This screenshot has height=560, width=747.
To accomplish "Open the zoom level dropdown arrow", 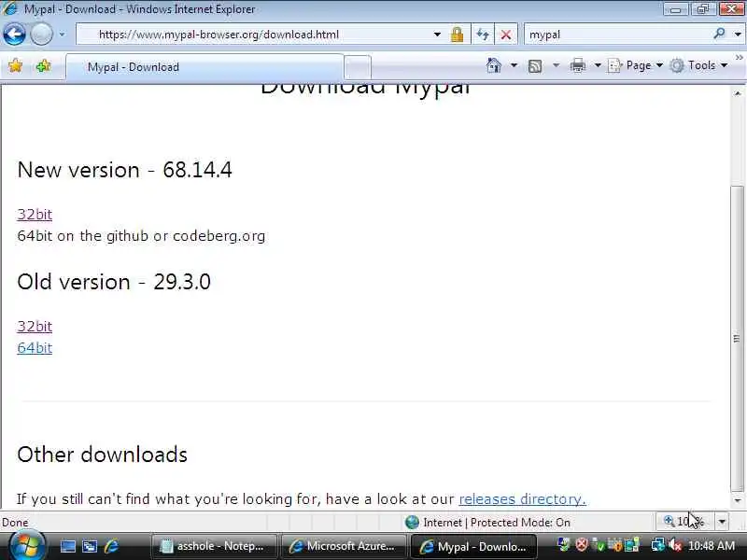I will tap(722, 522).
